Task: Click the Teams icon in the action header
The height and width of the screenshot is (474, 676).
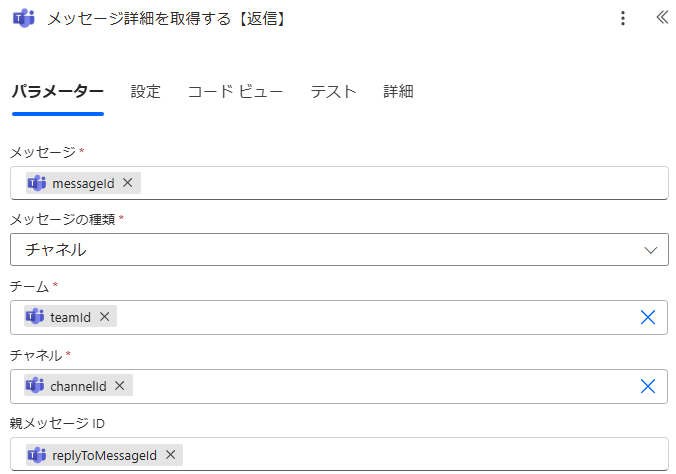Action: [23, 18]
